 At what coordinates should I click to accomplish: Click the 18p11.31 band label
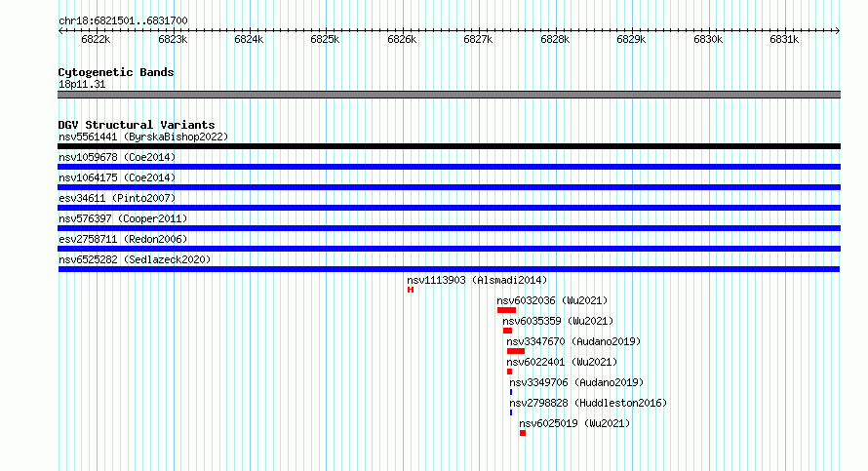point(82,84)
